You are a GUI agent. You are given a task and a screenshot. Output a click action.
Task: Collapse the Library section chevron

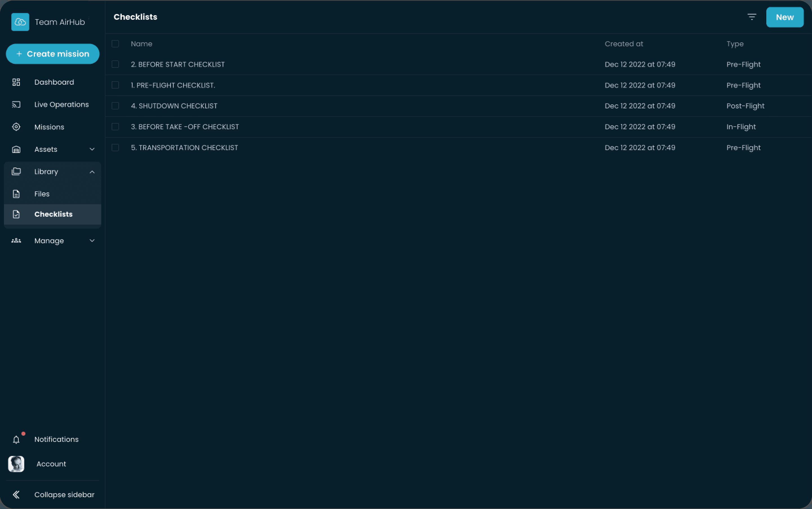[92, 172]
